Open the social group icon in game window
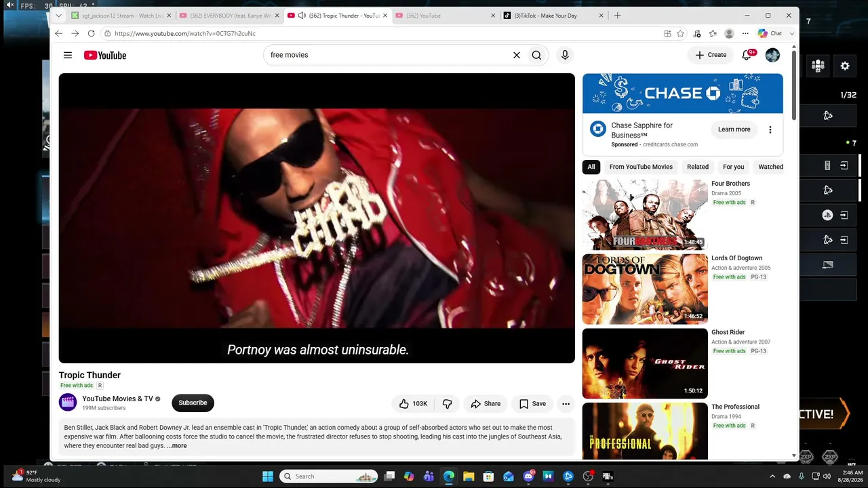The height and width of the screenshot is (488, 868). point(818,66)
